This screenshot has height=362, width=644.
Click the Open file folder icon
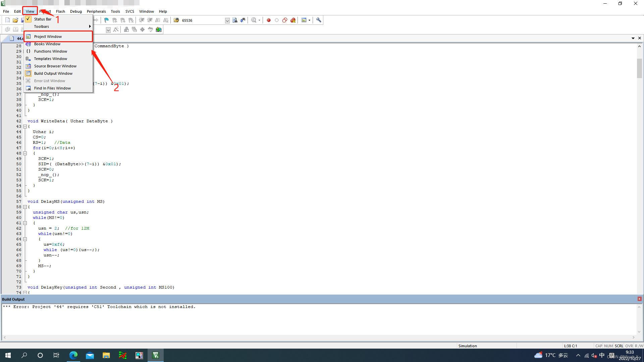[x=15, y=20]
